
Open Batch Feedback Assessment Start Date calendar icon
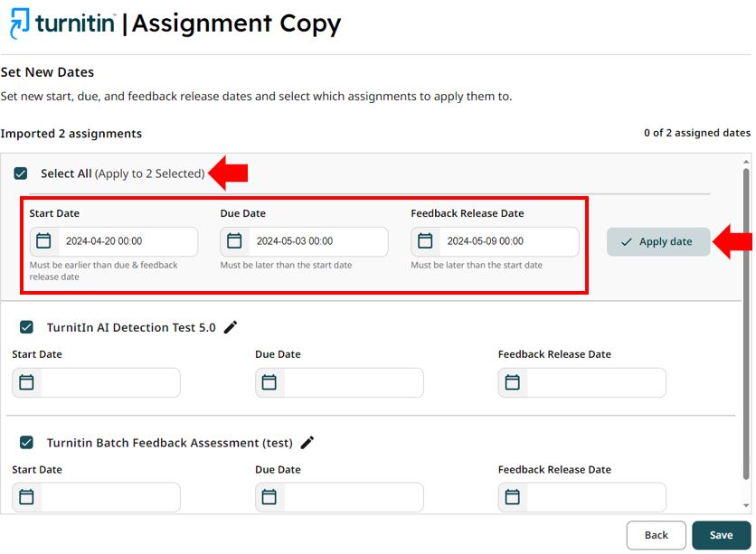point(27,498)
